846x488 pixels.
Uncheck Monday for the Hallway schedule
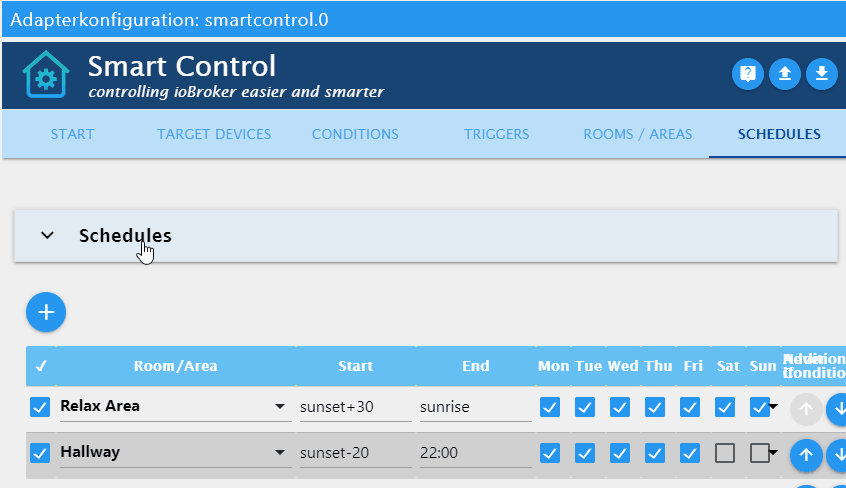pyautogui.click(x=550, y=453)
